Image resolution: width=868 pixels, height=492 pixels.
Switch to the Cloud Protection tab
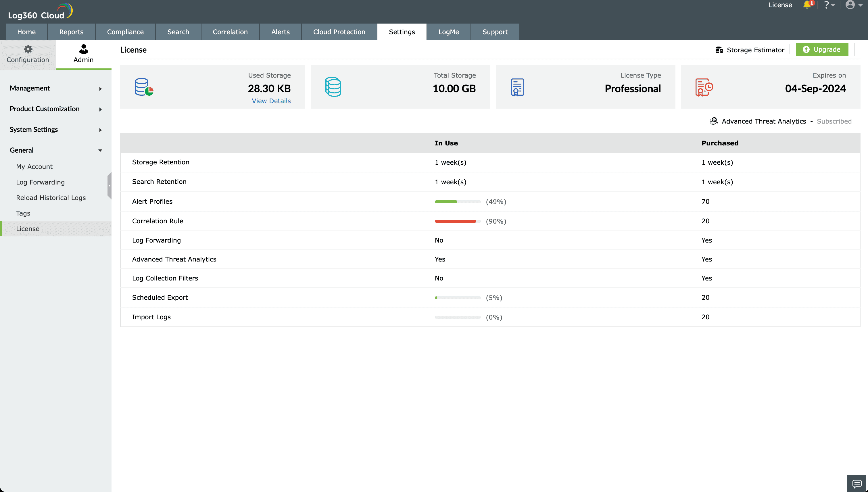339,31
